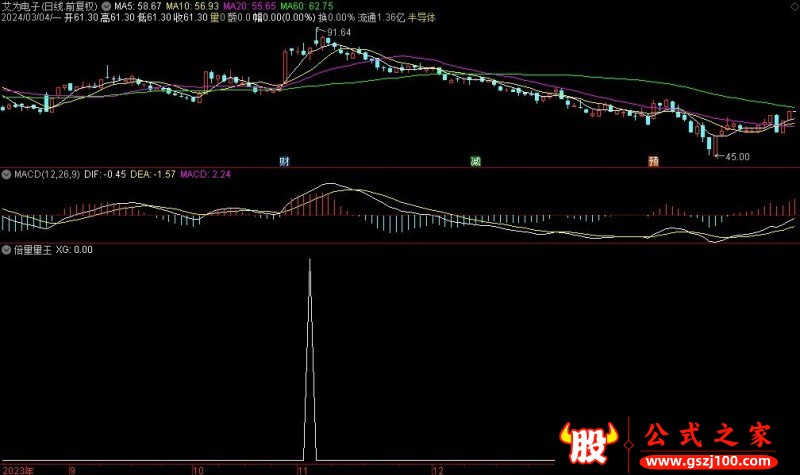Open the MACD panel settings icon

tap(6, 174)
